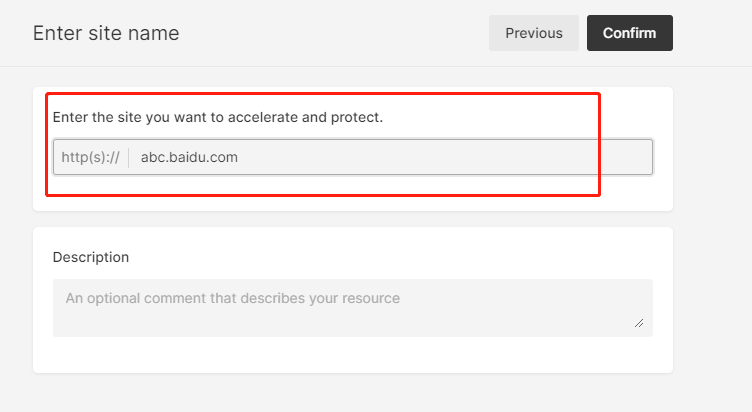Viewport: 752px width, 412px height.
Task: Focus the Description comment textarea
Action: click(x=352, y=307)
